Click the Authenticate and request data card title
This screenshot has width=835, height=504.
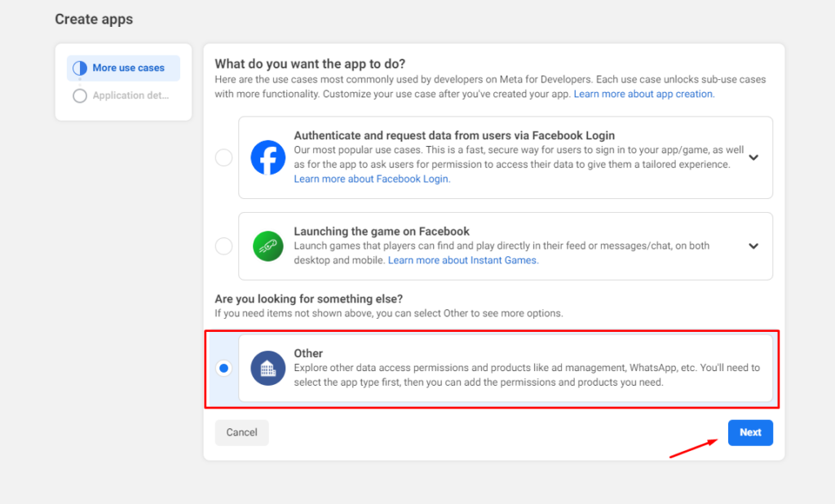click(454, 135)
